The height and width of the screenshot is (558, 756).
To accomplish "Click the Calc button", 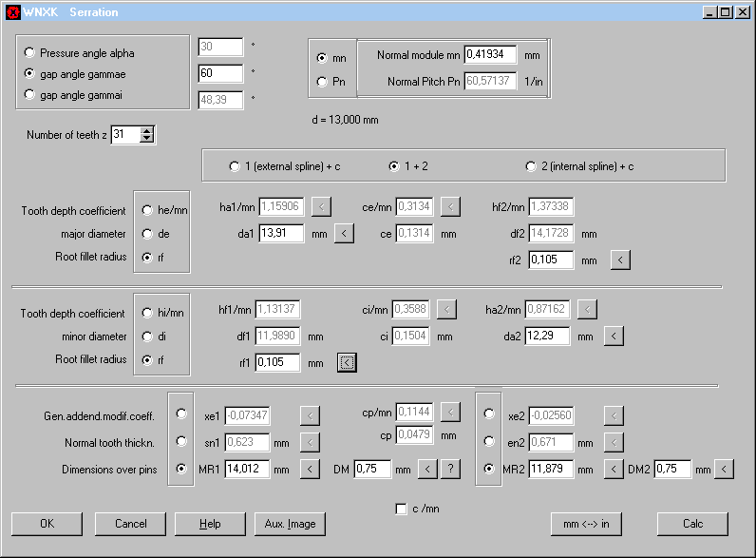I will tap(692, 524).
